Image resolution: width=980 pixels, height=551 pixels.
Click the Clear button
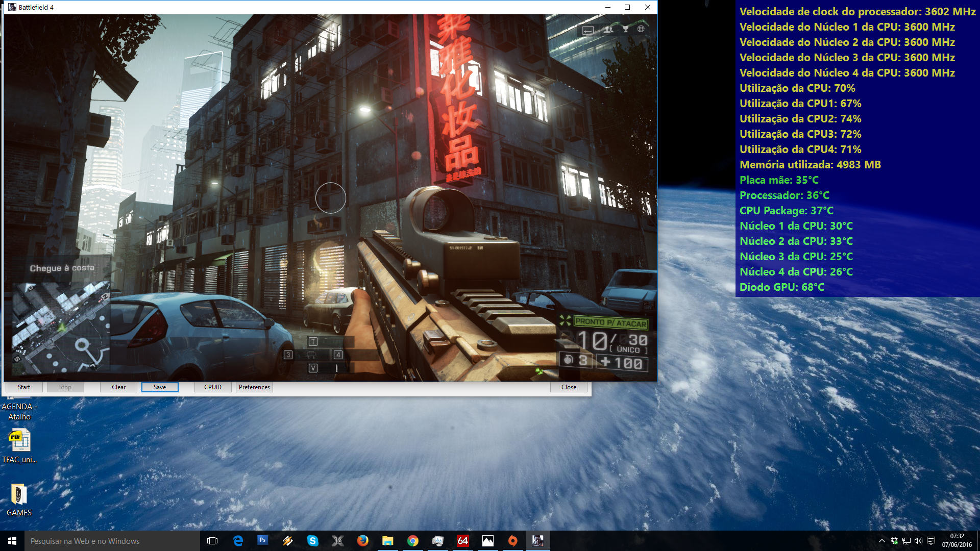(119, 387)
